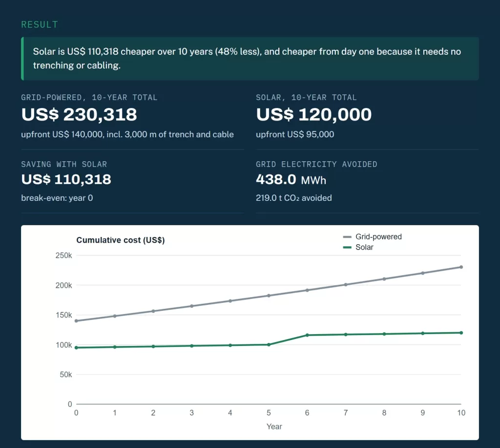Screen dimensions: 500x448
Task: Click the x-axis tick label 6
Action: tap(307, 413)
